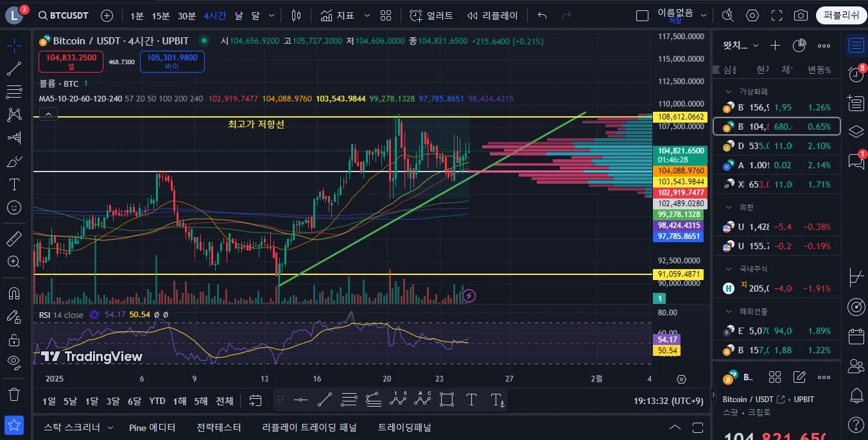Open the BTCUSDT symbol search
Screen dimensions: 868x440
click(63, 15)
